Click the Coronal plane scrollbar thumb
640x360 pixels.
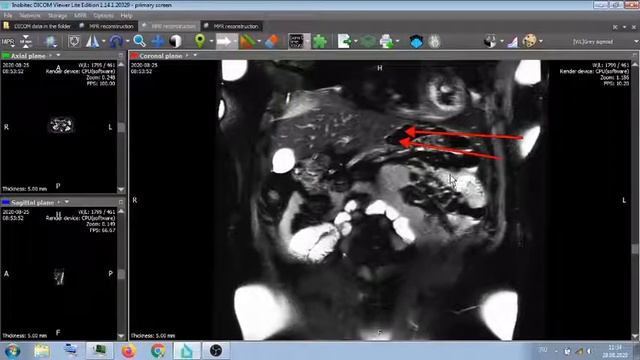pos(635,249)
